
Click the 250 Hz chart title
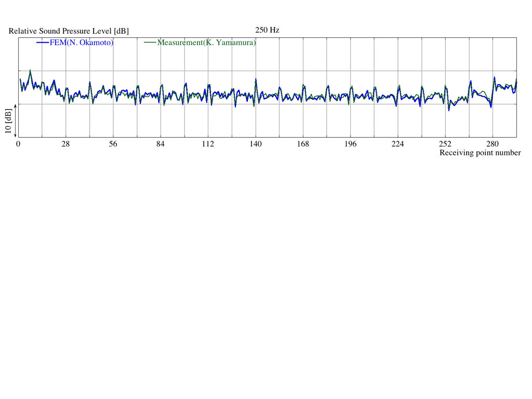coord(267,30)
